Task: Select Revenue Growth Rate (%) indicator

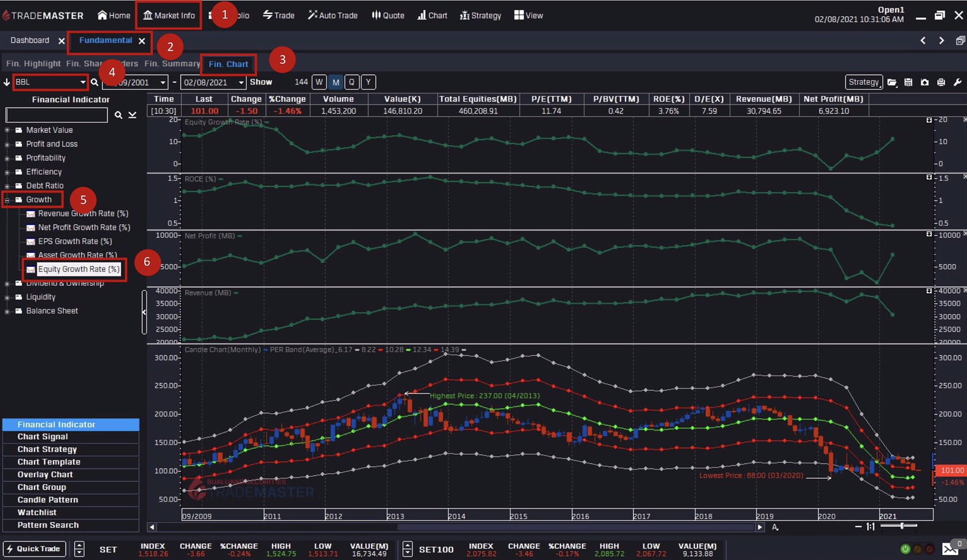Action: [x=83, y=213]
